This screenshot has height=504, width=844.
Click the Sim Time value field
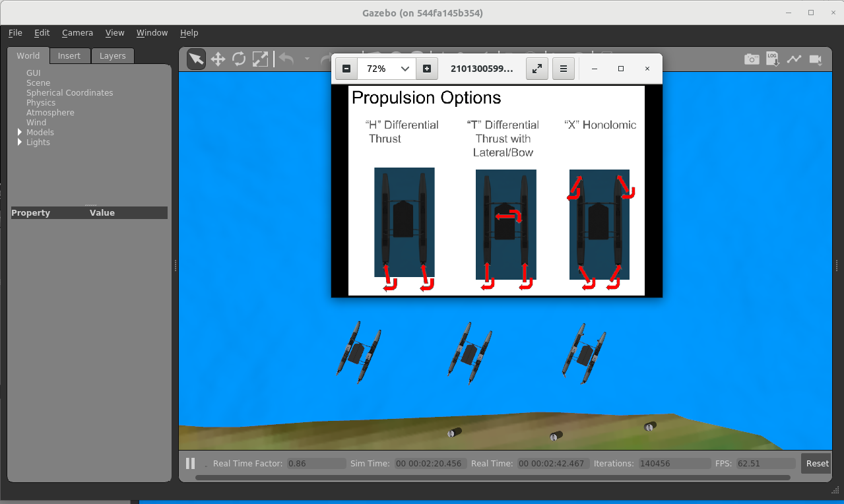pos(431,463)
